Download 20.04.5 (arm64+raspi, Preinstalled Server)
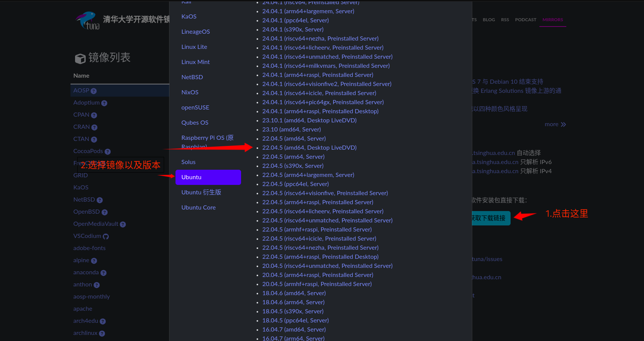Screen dimensions: 644x341 [x=318, y=275]
